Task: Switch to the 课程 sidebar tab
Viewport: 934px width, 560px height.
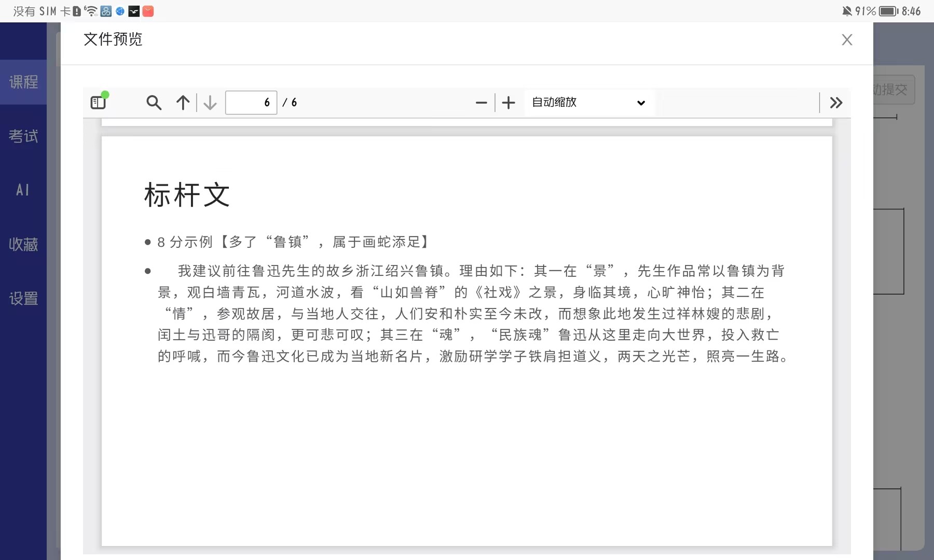Action: click(x=23, y=82)
